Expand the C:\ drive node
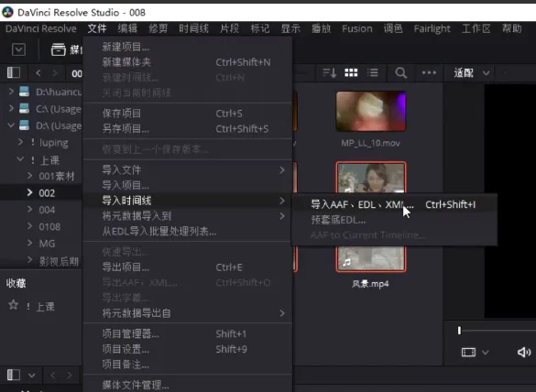The image size is (536, 392). coord(11,108)
